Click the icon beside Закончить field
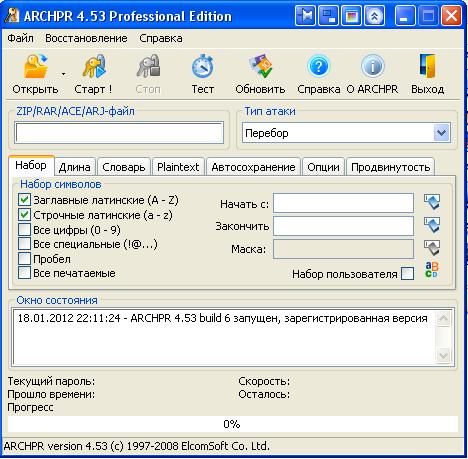 click(x=432, y=225)
